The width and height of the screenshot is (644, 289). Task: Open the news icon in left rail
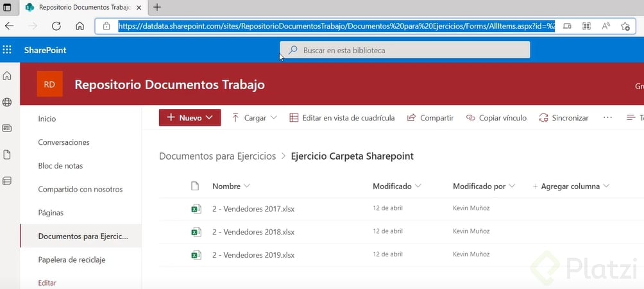(7, 129)
